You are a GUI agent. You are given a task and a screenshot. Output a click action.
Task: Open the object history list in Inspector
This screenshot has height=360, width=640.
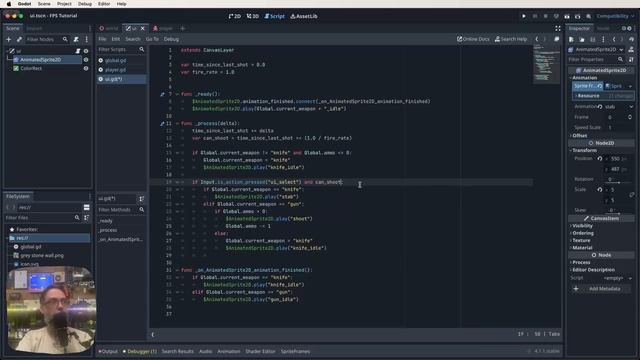click(x=631, y=39)
